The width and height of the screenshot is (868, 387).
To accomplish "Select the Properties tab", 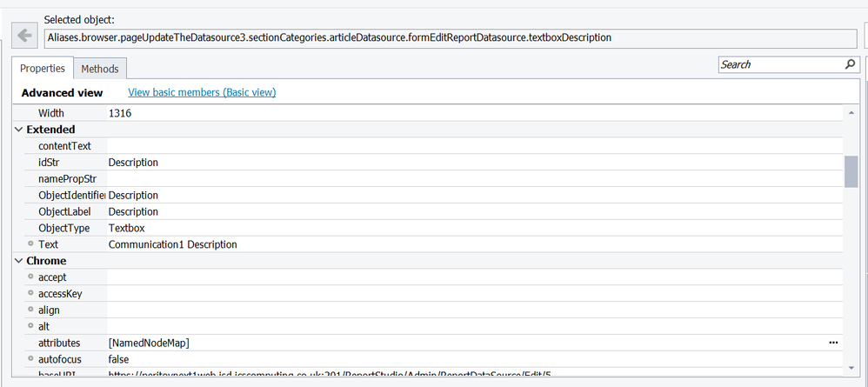I will 43,69.
